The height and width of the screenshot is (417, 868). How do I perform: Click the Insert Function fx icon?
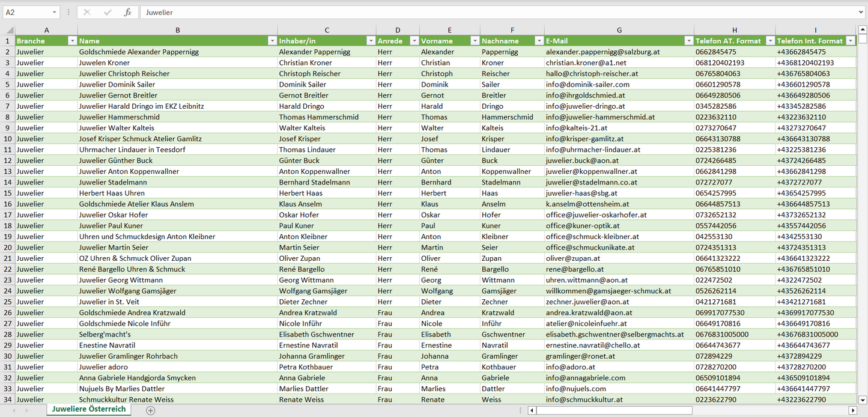(127, 12)
